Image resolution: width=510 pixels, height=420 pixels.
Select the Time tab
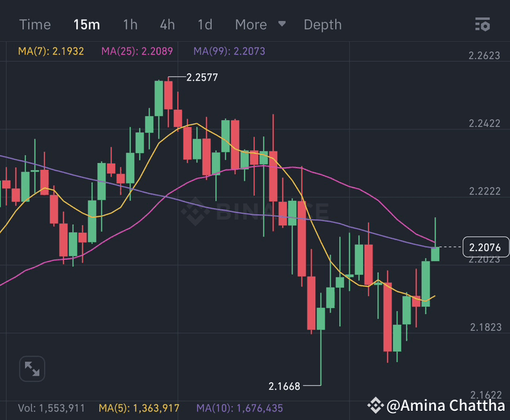coord(34,25)
